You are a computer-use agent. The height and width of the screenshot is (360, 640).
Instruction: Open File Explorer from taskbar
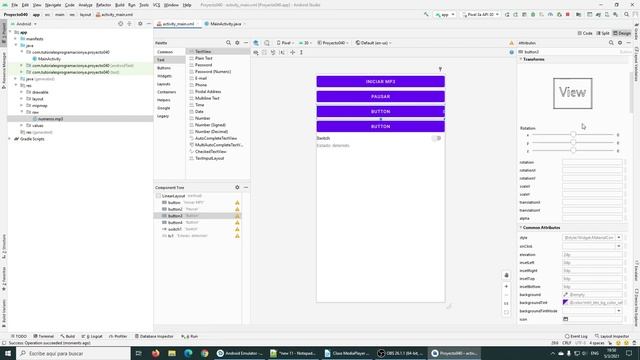(172, 353)
